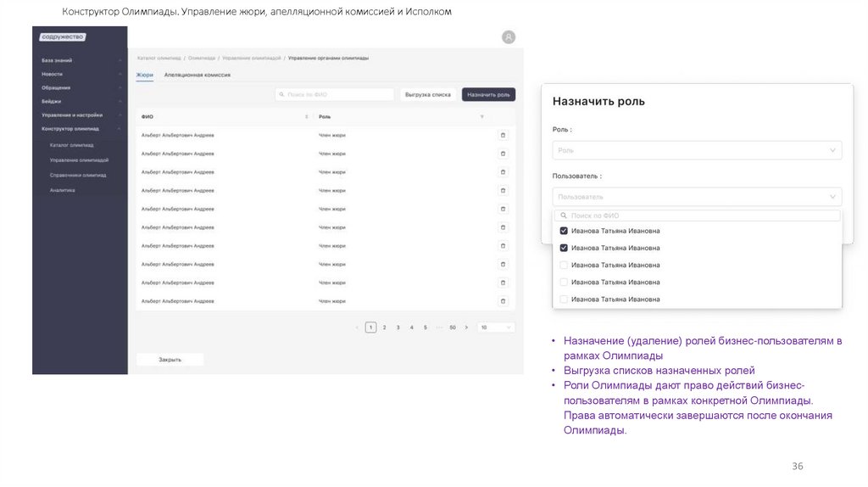Image resolution: width=868 pixels, height=487 pixels.
Task: Open the Пользователь dropdown in the dialog
Action: pos(697,196)
